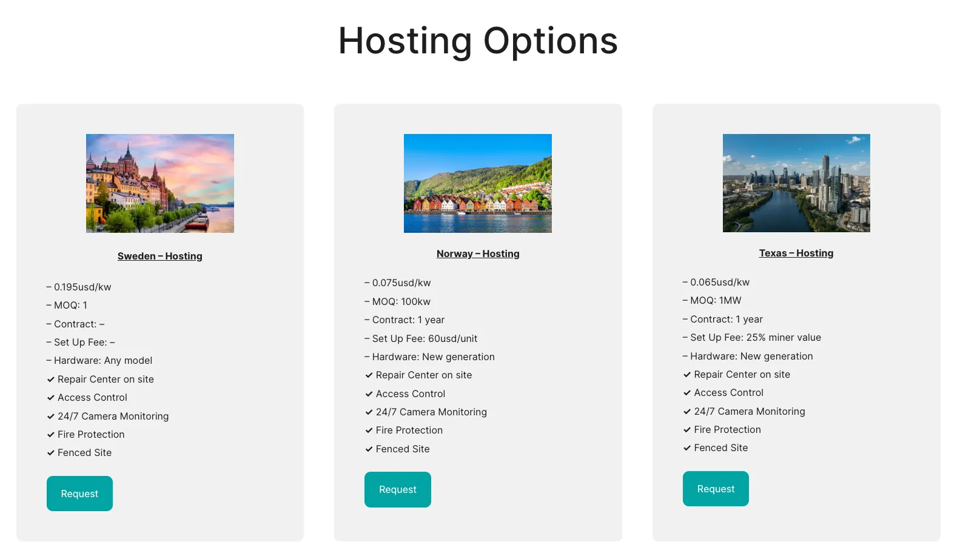Click checkmark icon beside Texas Fenced Site
This screenshot has width=980, height=556.
(687, 448)
